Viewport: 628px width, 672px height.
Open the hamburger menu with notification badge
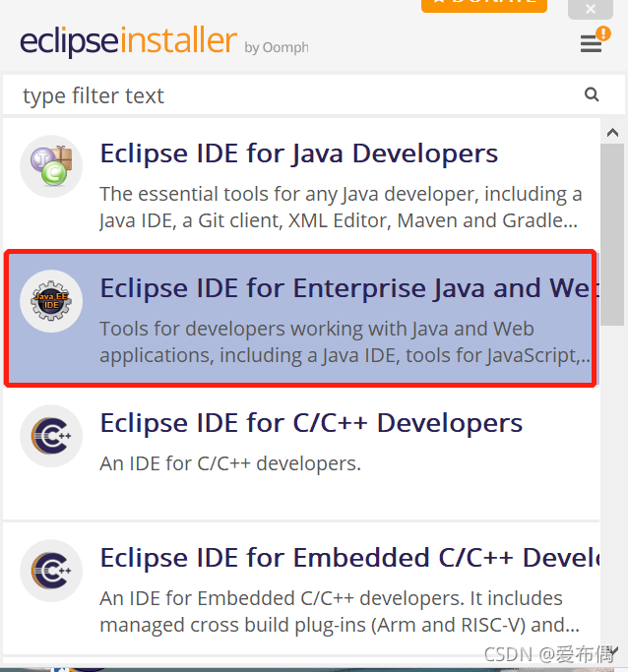coord(595,40)
